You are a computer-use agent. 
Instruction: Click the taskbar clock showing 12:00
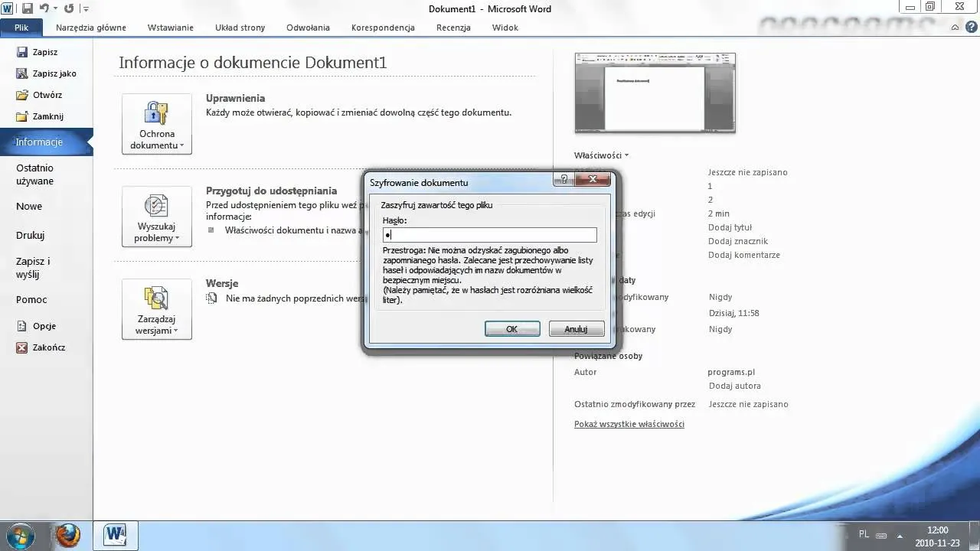938,536
